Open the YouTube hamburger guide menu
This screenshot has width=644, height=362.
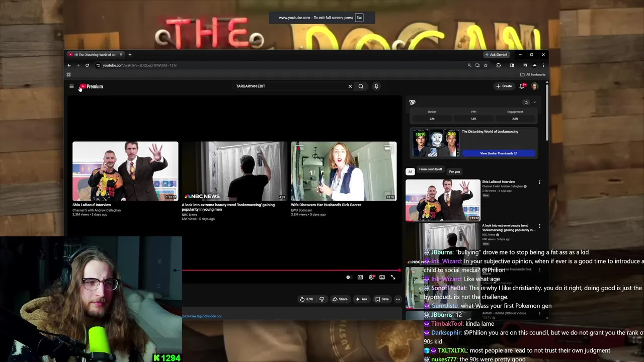click(71, 86)
